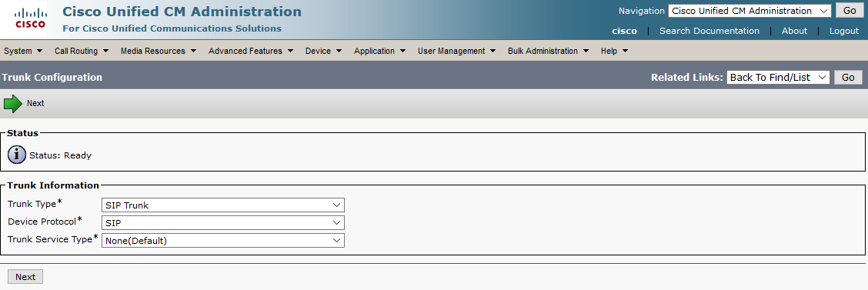Click the For Cisco Unified Communications Solutions subtitle

coord(172,28)
